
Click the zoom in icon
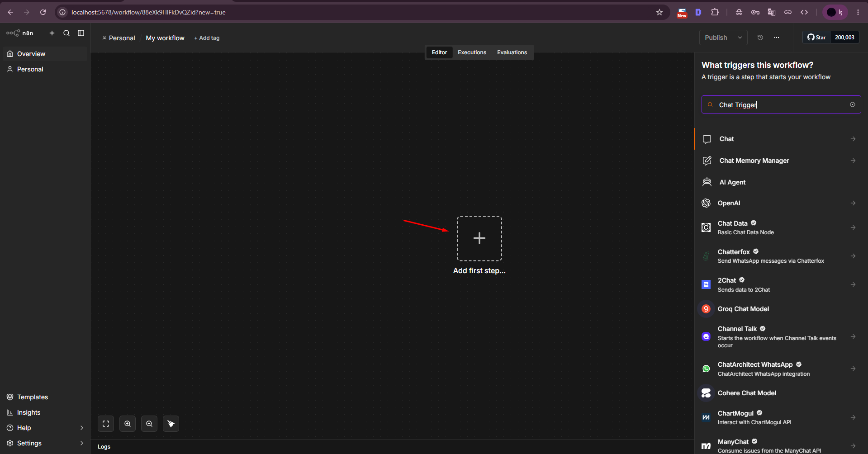point(128,424)
